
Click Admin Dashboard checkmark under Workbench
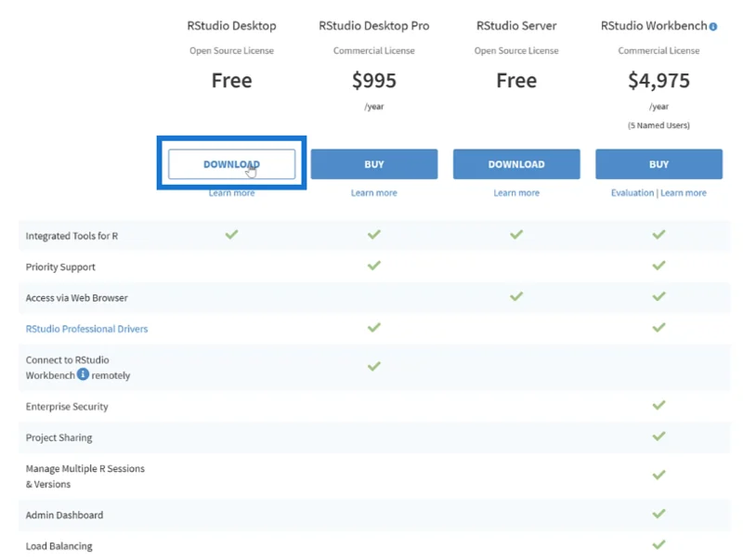[x=658, y=514]
